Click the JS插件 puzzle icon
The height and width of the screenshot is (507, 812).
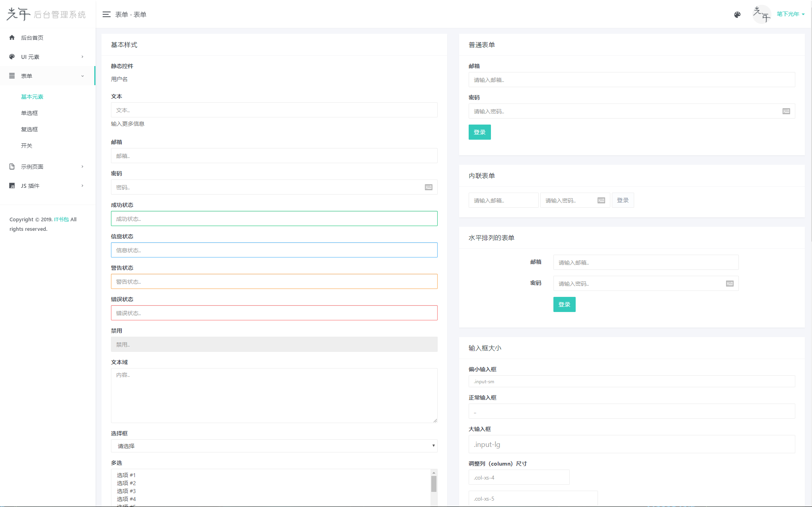click(12, 185)
